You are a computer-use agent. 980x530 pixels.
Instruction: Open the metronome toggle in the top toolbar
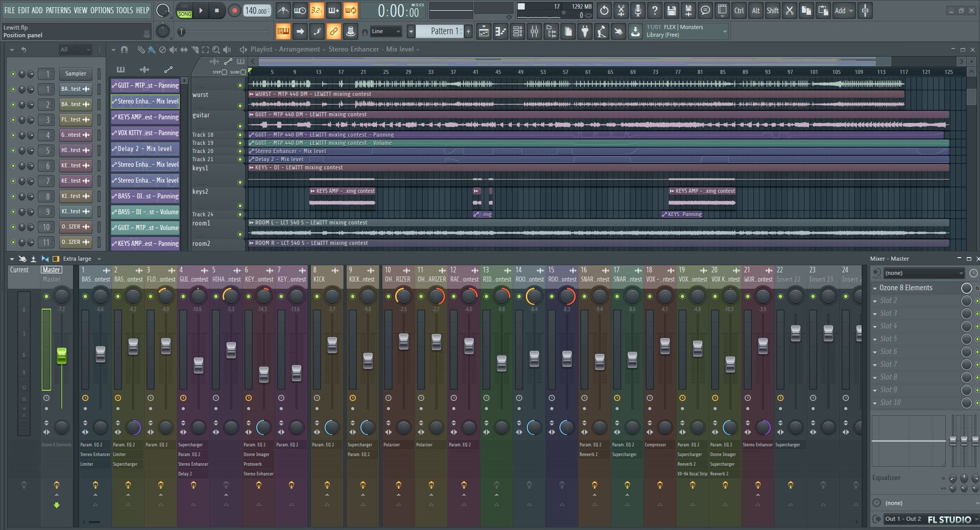283,10
